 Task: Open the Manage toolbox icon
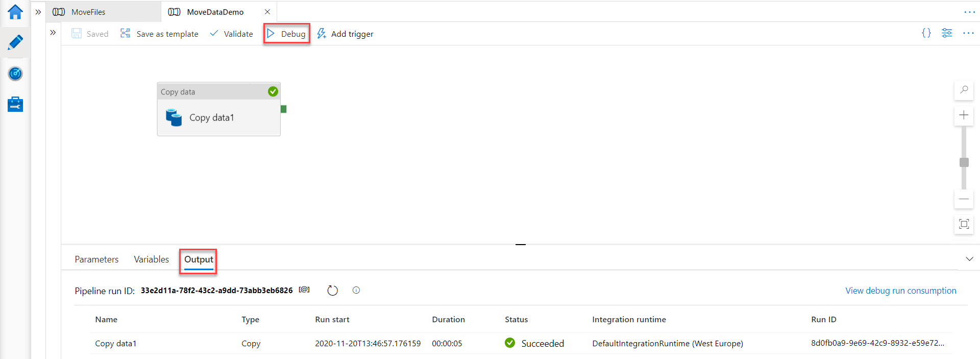15,104
